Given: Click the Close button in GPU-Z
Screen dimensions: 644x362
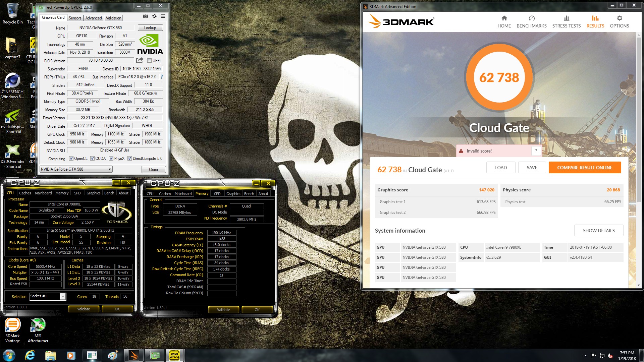Looking at the screenshot, I should point(153,170).
